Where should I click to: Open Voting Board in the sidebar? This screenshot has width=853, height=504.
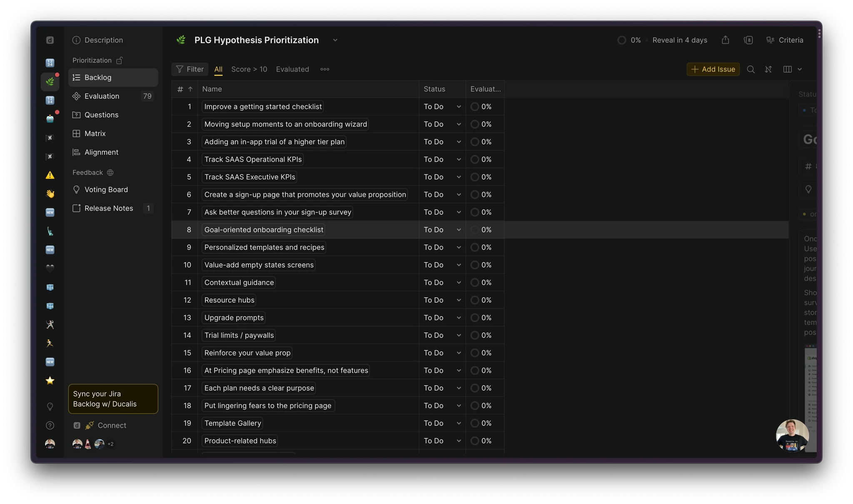click(x=113, y=190)
